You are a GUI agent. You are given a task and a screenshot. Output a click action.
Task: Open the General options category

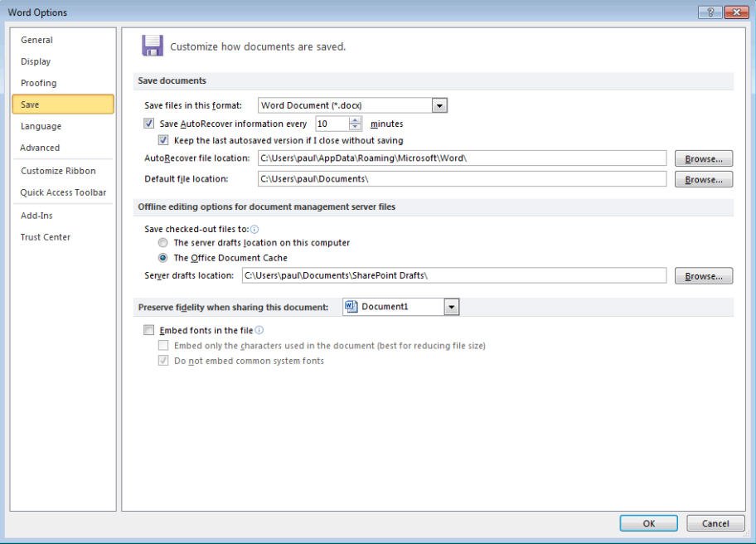tap(63, 40)
